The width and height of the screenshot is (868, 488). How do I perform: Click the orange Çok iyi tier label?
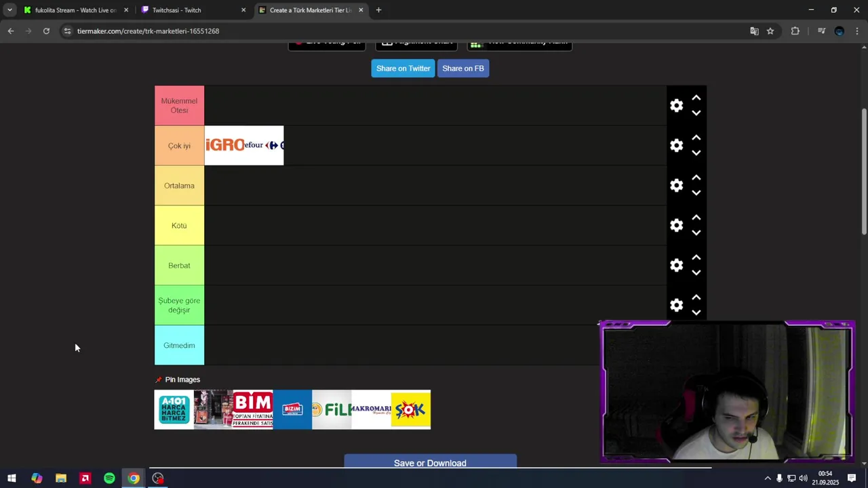tap(179, 146)
